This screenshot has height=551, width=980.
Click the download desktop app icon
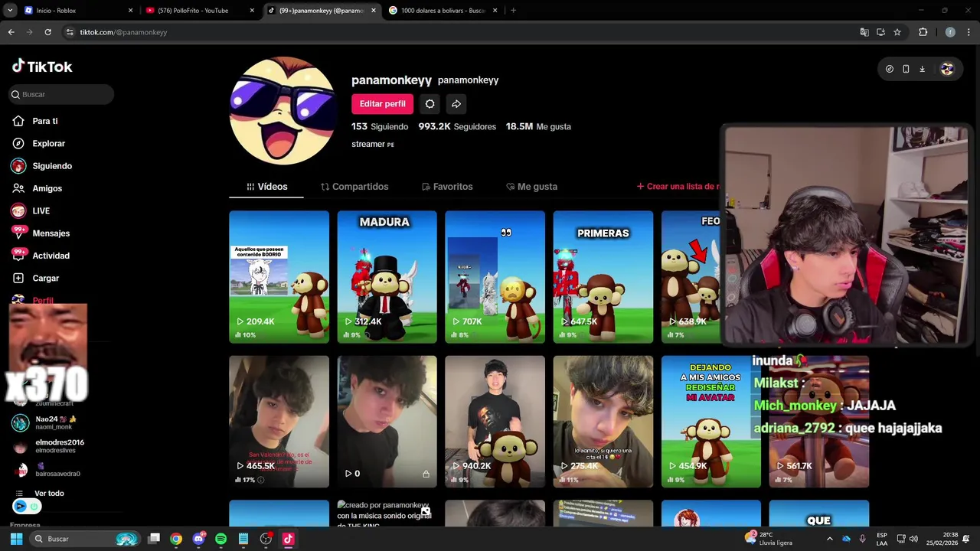tap(922, 69)
